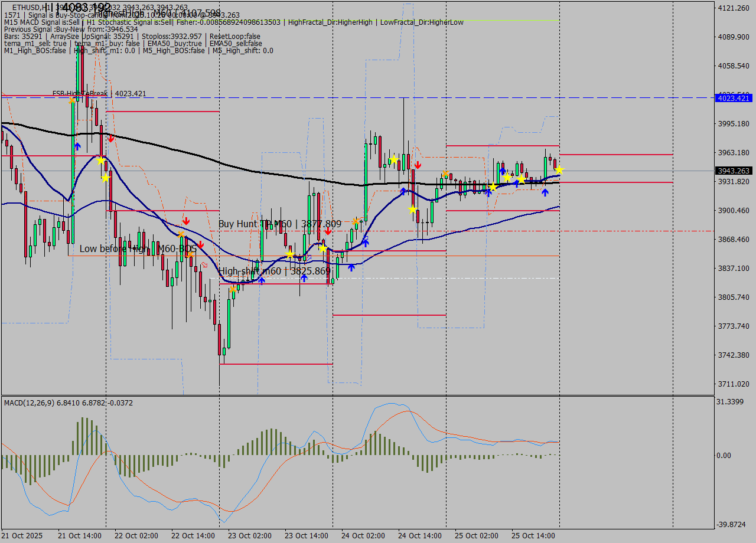Select the Buy Hunt TP M60 text label

coord(279,224)
